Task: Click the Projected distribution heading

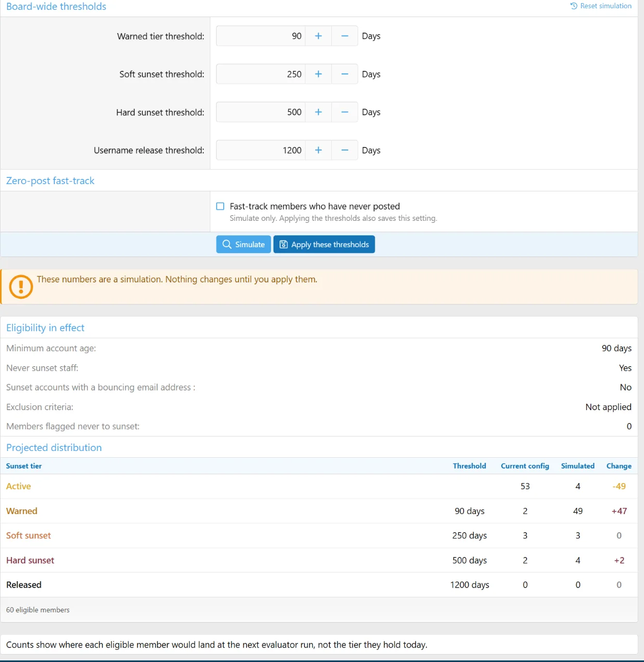Action: point(54,448)
